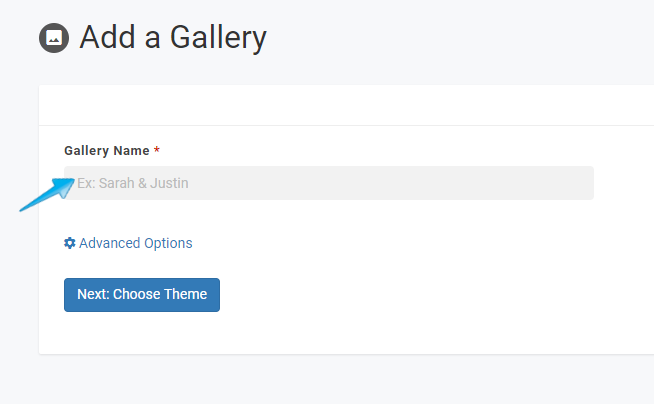Click the empty top strip of the form panel
The height and width of the screenshot is (404, 654).
tap(346, 105)
